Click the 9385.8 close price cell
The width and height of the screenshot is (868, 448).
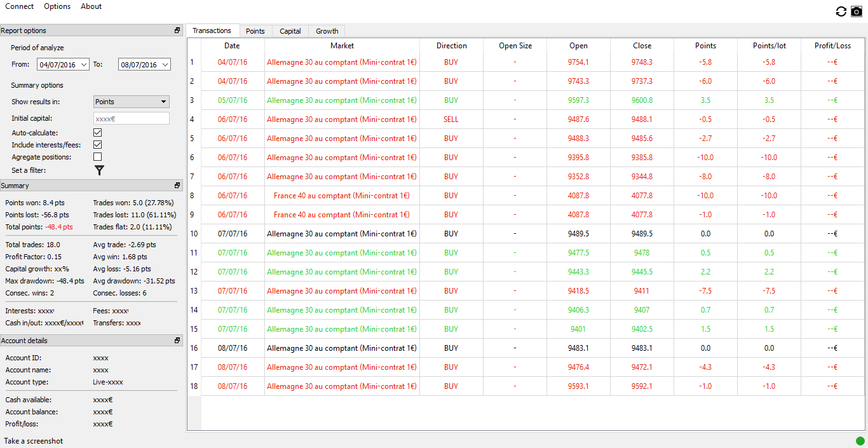tap(642, 158)
